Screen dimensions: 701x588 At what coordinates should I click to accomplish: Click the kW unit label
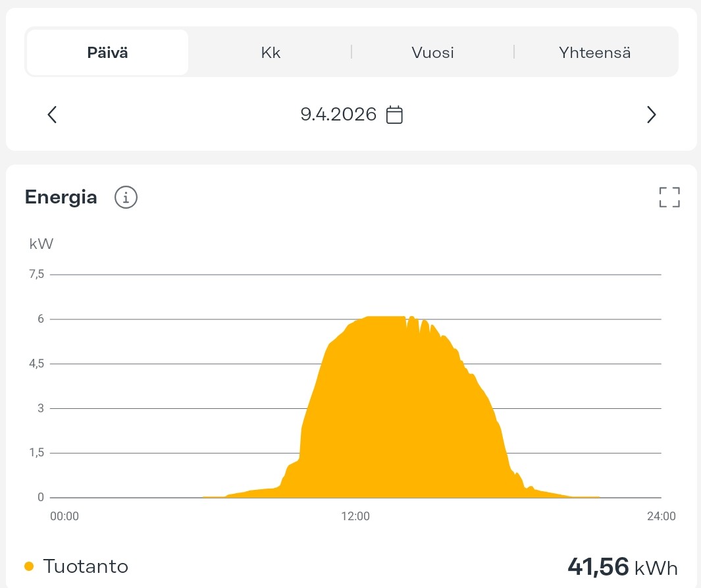(41, 244)
